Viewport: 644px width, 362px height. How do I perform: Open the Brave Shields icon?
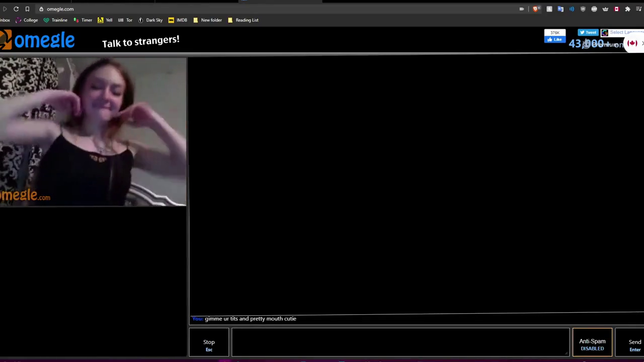coord(535,9)
